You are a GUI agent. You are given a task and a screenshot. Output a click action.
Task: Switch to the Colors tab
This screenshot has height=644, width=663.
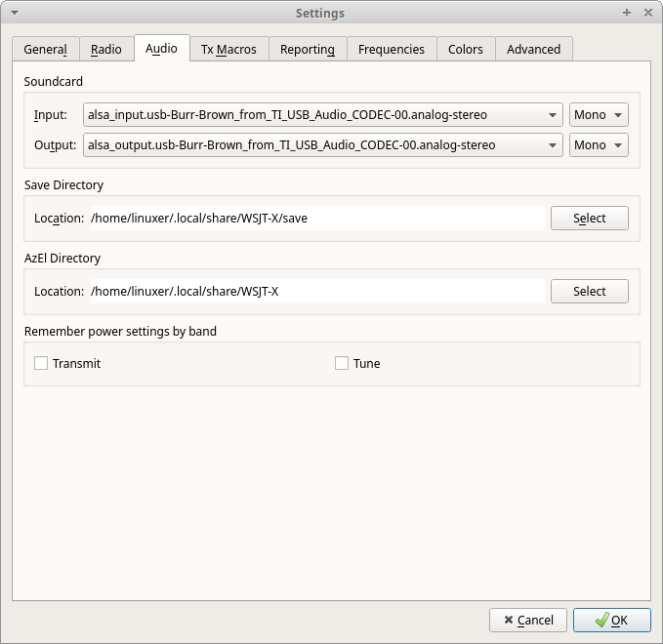[x=466, y=49]
